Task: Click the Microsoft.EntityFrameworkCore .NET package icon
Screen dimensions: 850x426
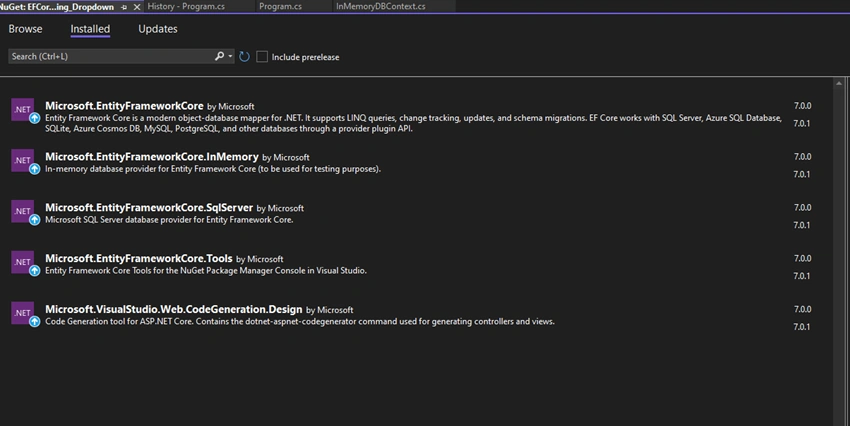Action: (23, 109)
